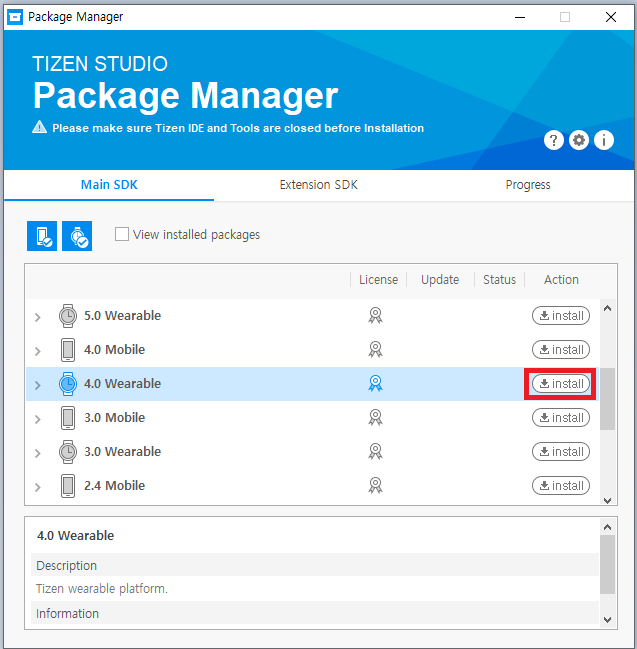Select the 4.0 Wearable row label
Viewport: 637px width, 649px height.
point(123,383)
